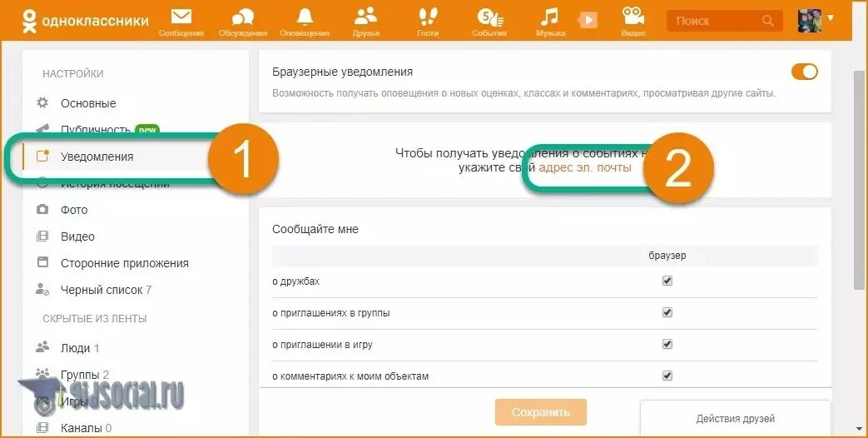Open the Музыка note icon
This screenshot has height=438, width=868.
tap(550, 17)
